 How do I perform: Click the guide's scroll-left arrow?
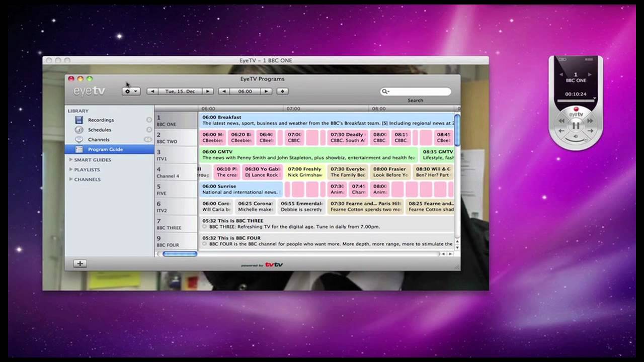(x=443, y=254)
